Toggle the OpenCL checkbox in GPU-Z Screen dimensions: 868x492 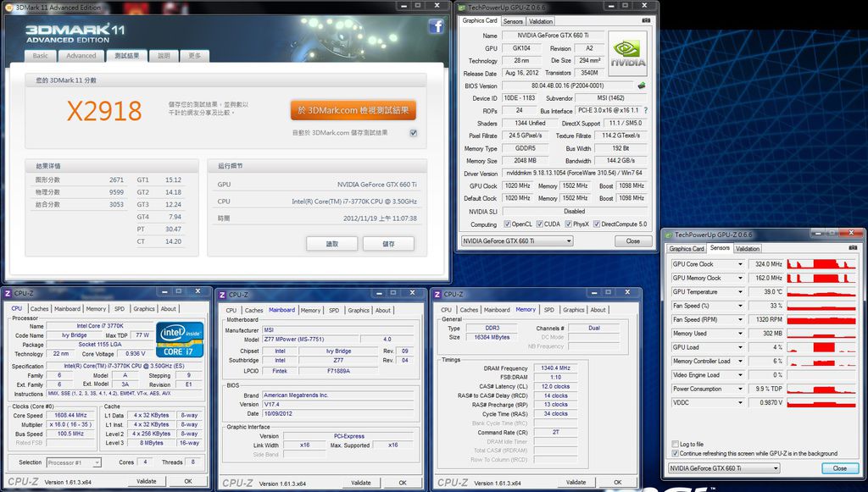pos(507,224)
